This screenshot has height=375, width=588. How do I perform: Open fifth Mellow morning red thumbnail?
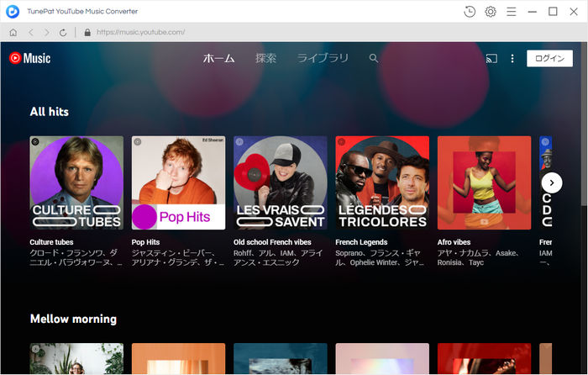pyautogui.click(x=484, y=358)
